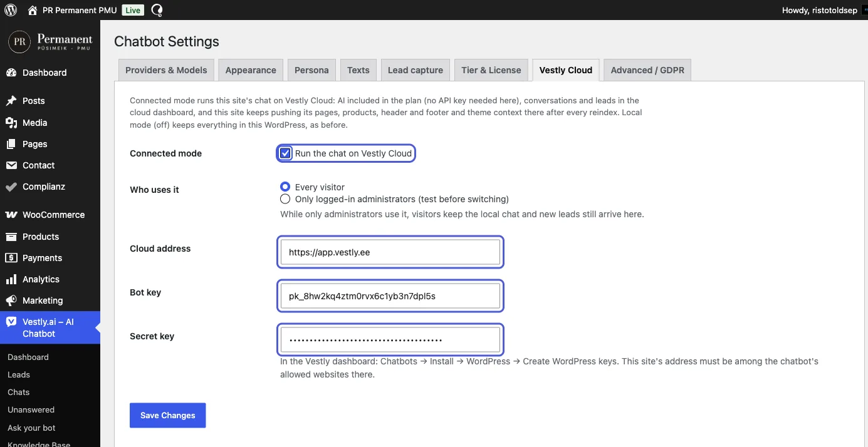Open the Leads submenu link
Viewport: 868px width, 447px height.
19,374
